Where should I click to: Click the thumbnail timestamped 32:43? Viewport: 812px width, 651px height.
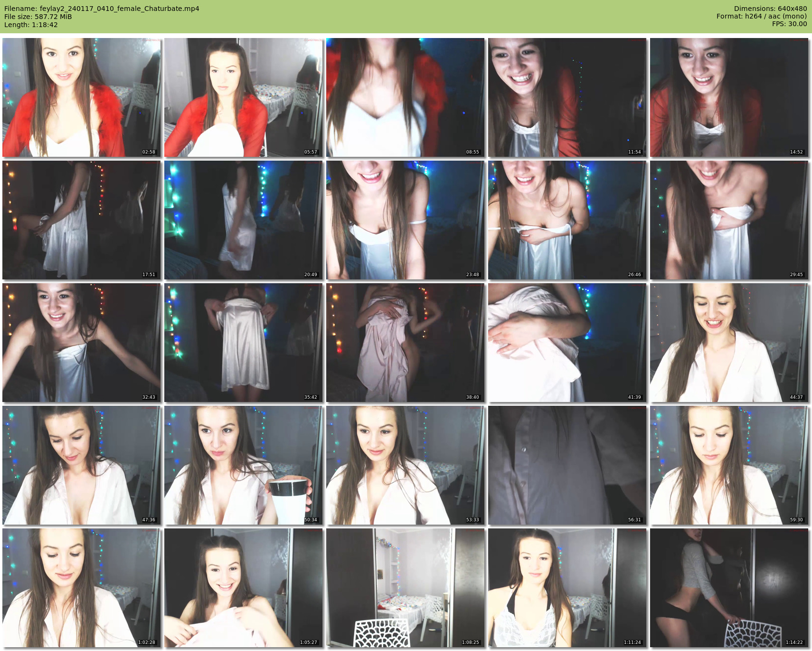(82, 343)
